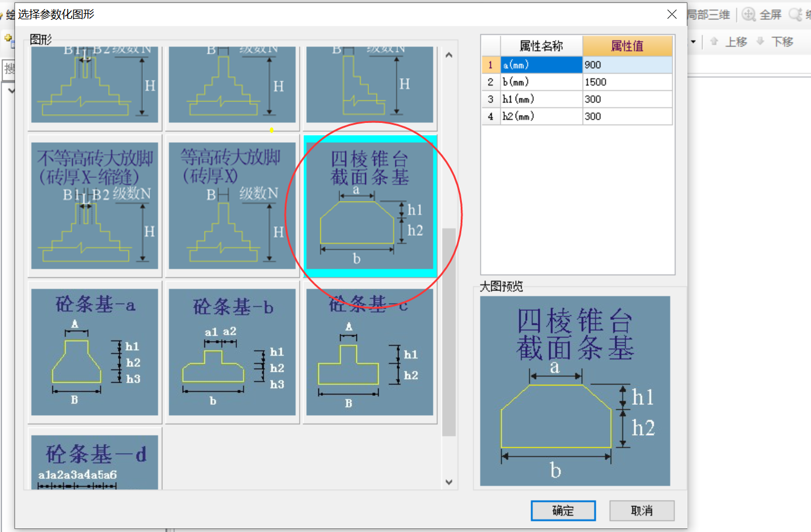
Task: Click row number 4 in property table
Action: tap(491, 116)
